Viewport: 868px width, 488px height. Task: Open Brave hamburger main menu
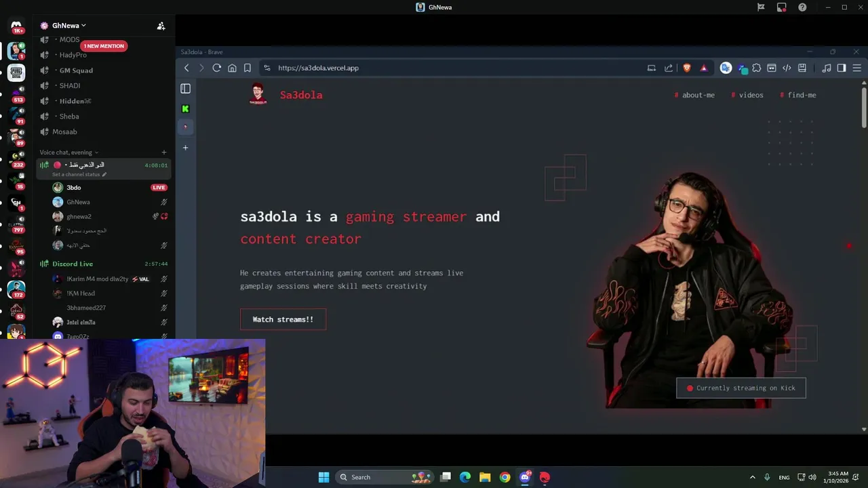[x=857, y=68]
